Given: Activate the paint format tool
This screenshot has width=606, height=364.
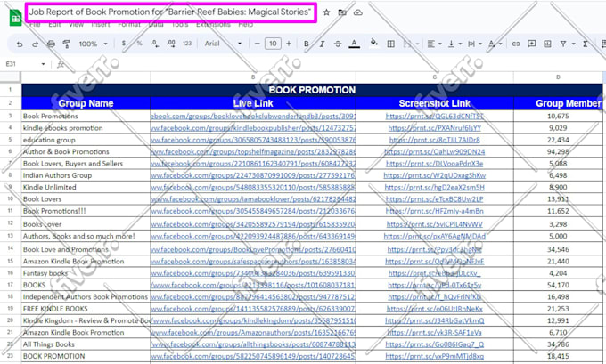Looking at the screenshot, I should point(67,44).
